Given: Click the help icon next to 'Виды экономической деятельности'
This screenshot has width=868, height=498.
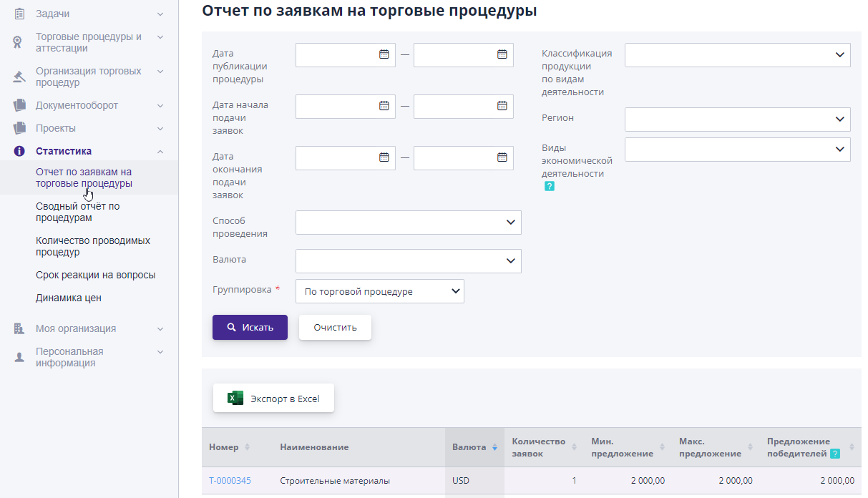Looking at the screenshot, I should pos(549,185).
